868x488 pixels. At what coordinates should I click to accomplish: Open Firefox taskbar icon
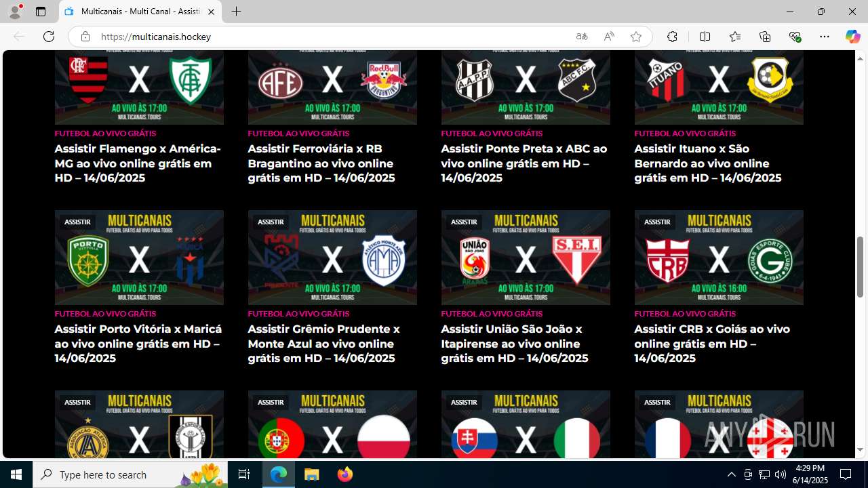point(345,474)
